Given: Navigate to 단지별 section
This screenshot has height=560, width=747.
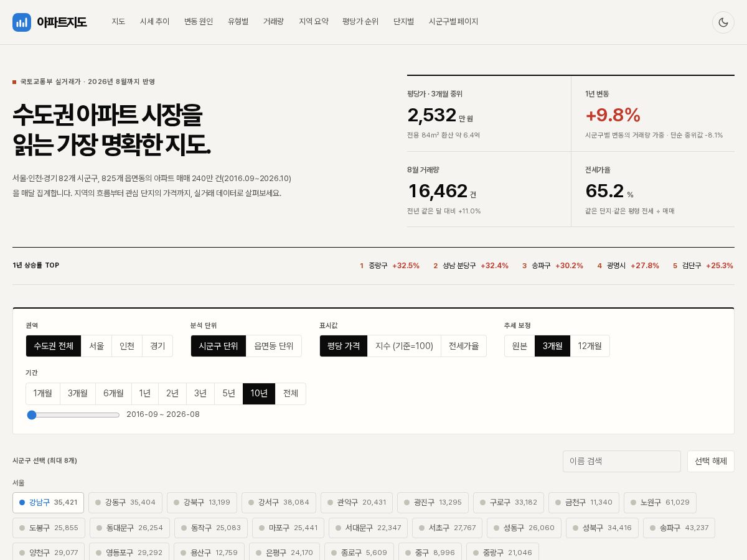Looking at the screenshot, I should [x=403, y=22].
